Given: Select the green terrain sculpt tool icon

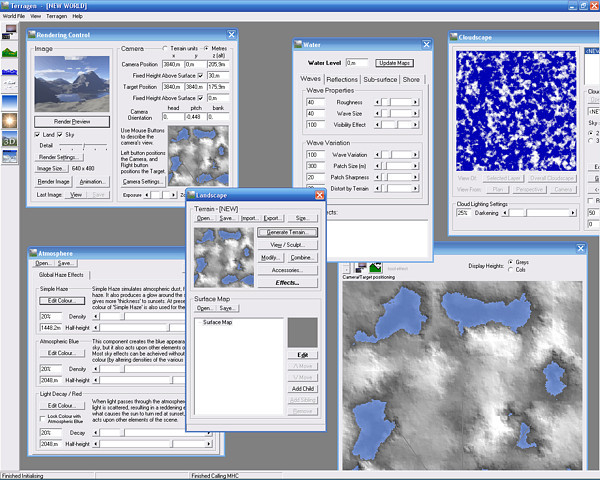Looking at the screenshot, I should point(375,267).
